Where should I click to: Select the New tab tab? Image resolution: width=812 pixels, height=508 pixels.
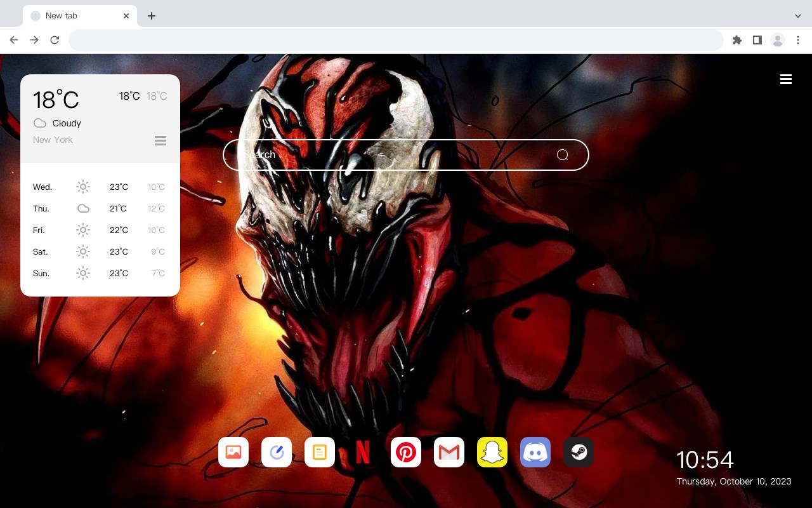coord(80,16)
